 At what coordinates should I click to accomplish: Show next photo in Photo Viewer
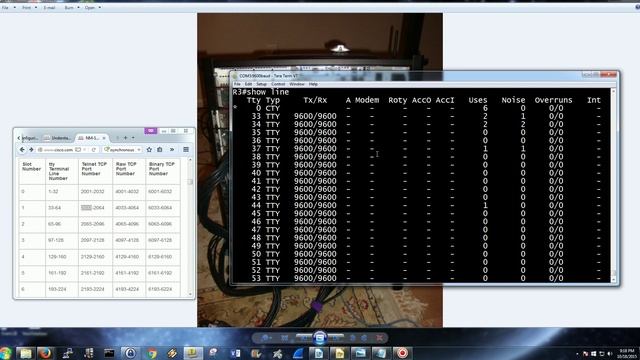tap(336, 338)
